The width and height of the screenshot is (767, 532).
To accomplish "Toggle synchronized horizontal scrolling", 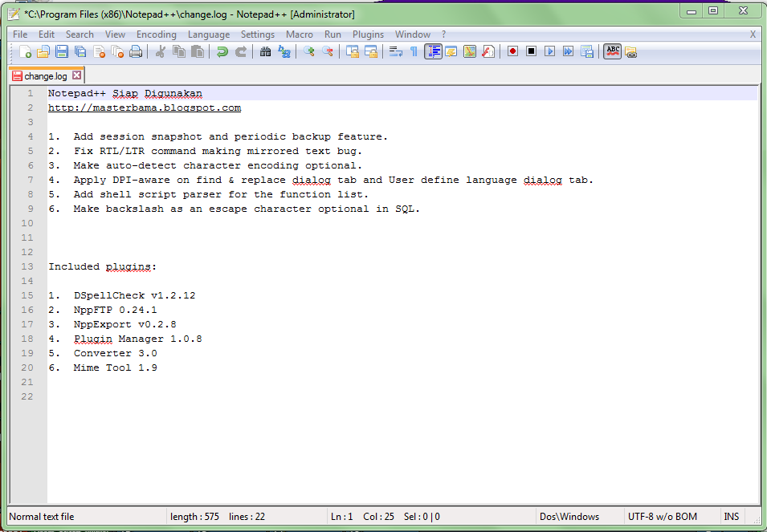I will [371, 51].
